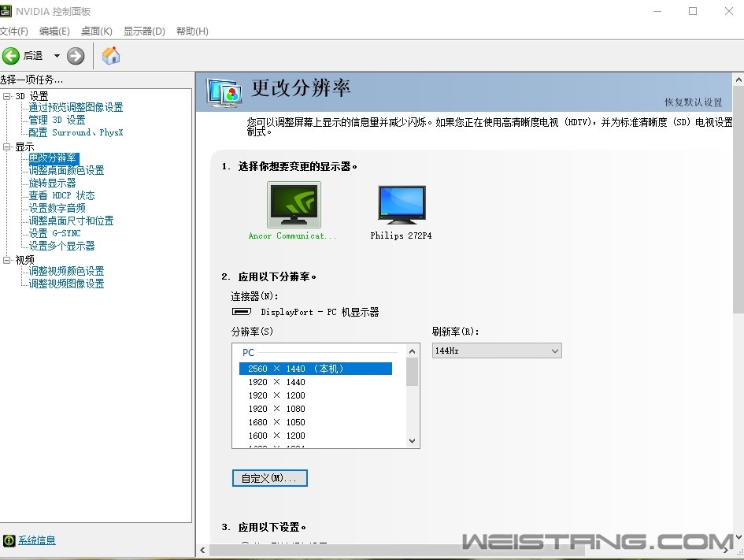Click the resolution list scrollbar thumb
This screenshot has height=560, width=744.
pyautogui.click(x=412, y=372)
